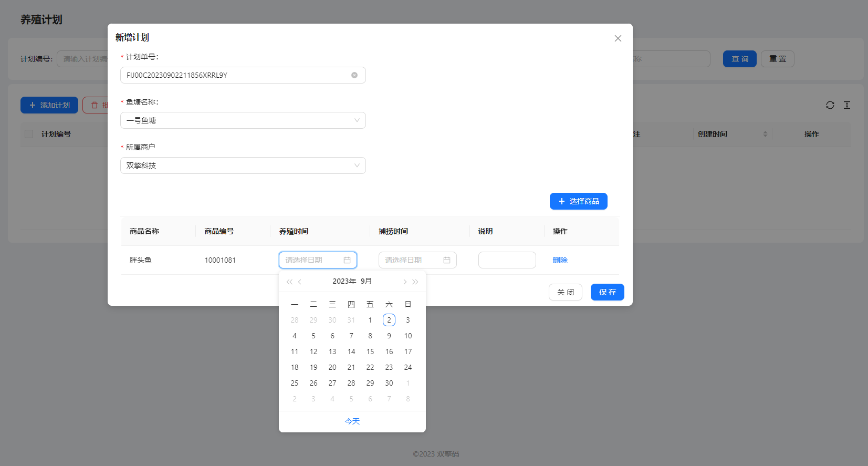Pick September 18 in the calendar

point(295,367)
